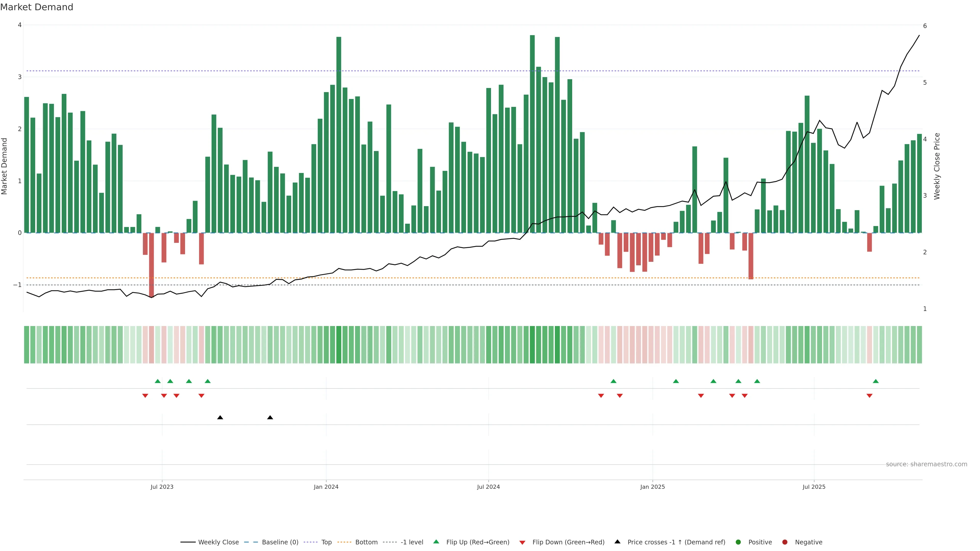Click the green Flip Up triangle legend icon

tap(436, 542)
